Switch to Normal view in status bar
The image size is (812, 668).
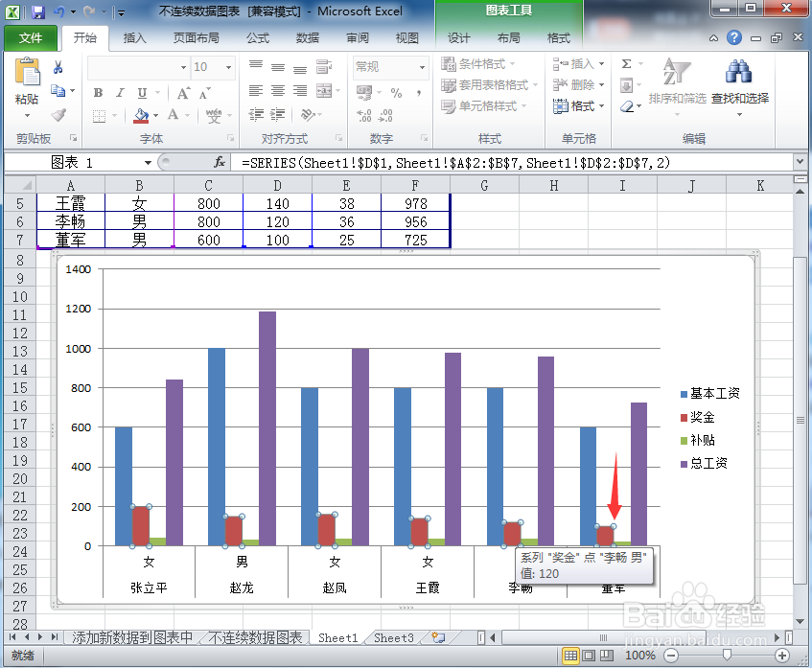click(570, 656)
